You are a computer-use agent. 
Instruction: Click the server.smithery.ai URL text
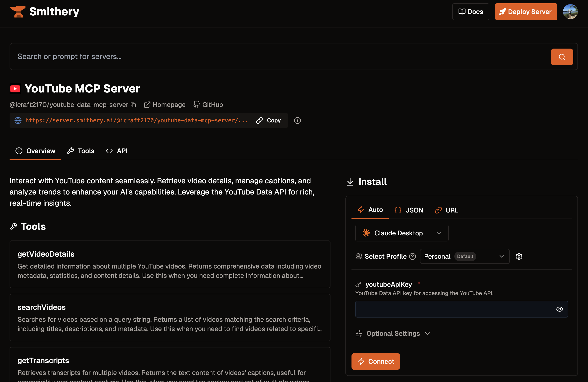136,120
